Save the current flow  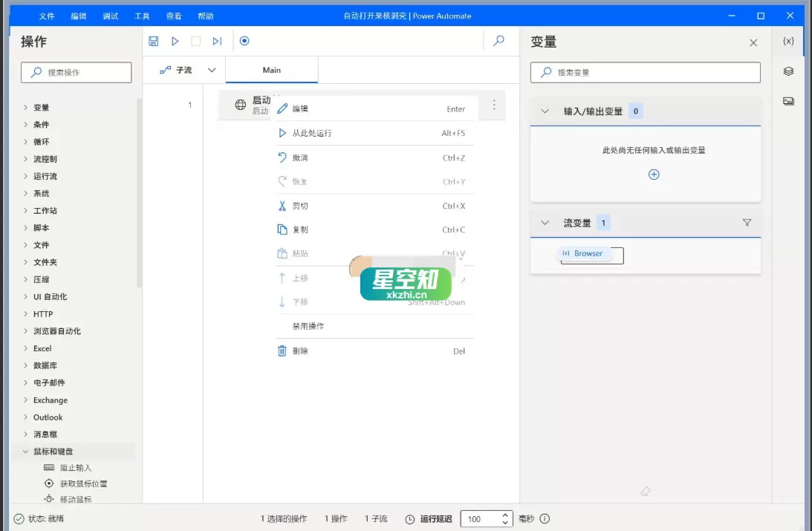pyautogui.click(x=154, y=41)
